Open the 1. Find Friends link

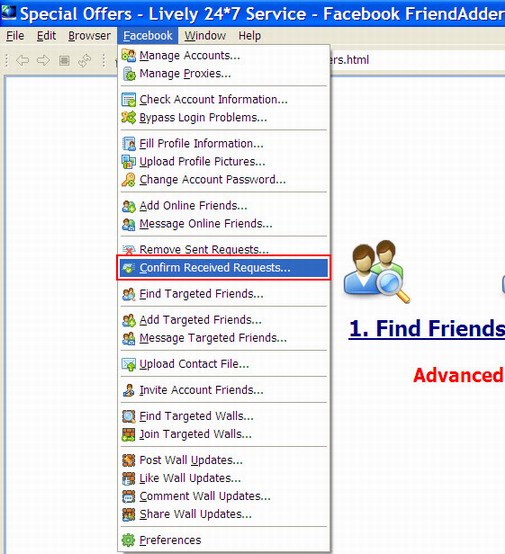tap(427, 329)
